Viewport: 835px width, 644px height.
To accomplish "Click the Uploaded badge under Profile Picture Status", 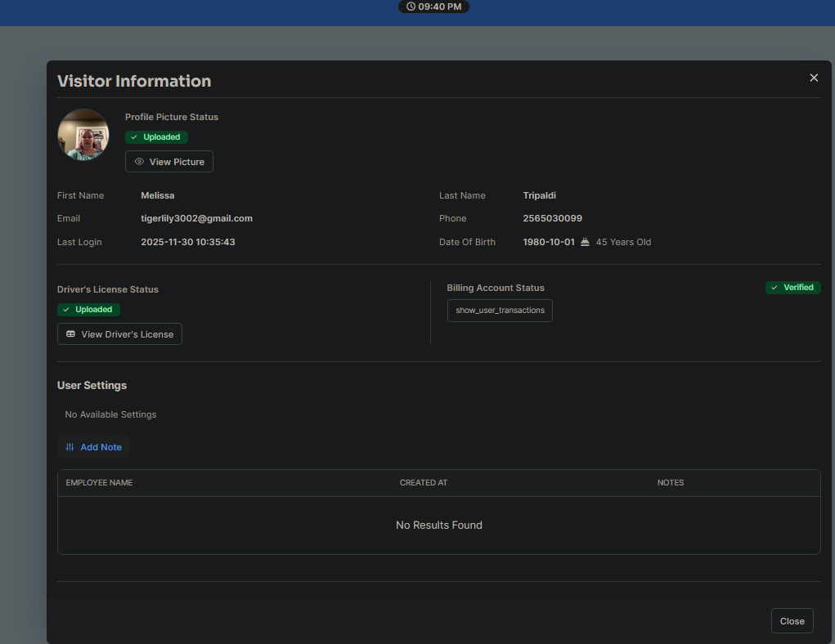I will click(156, 137).
